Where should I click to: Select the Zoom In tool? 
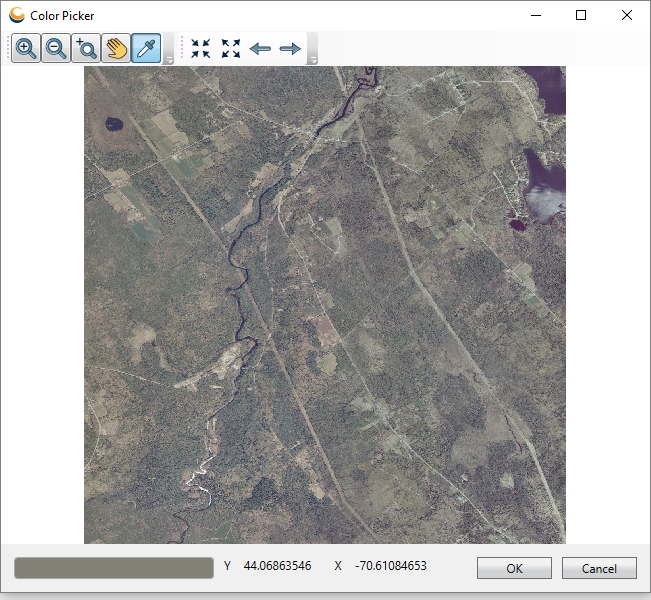pyautogui.click(x=27, y=49)
